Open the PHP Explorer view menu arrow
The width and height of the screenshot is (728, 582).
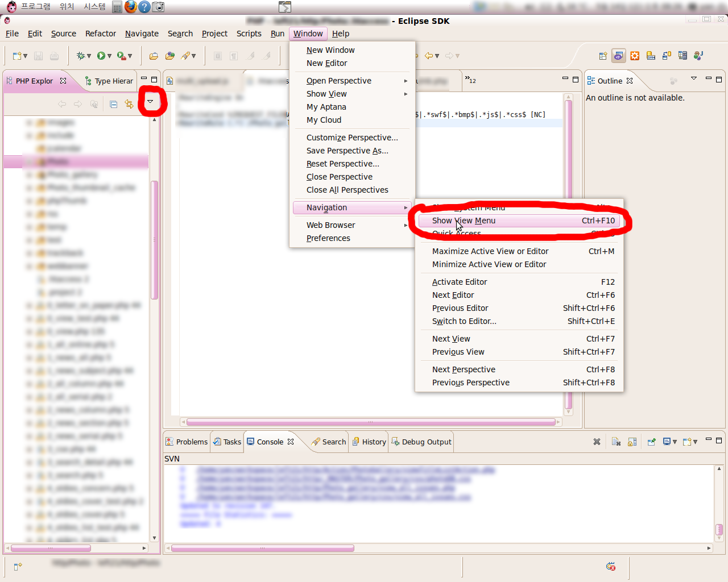(x=150, y=102)
